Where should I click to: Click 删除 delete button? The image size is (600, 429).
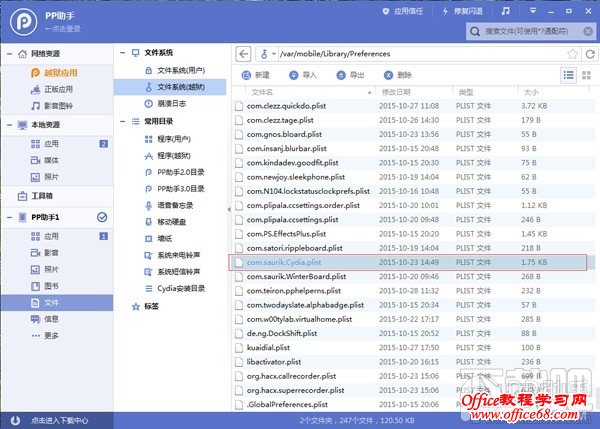pos(398,75)
